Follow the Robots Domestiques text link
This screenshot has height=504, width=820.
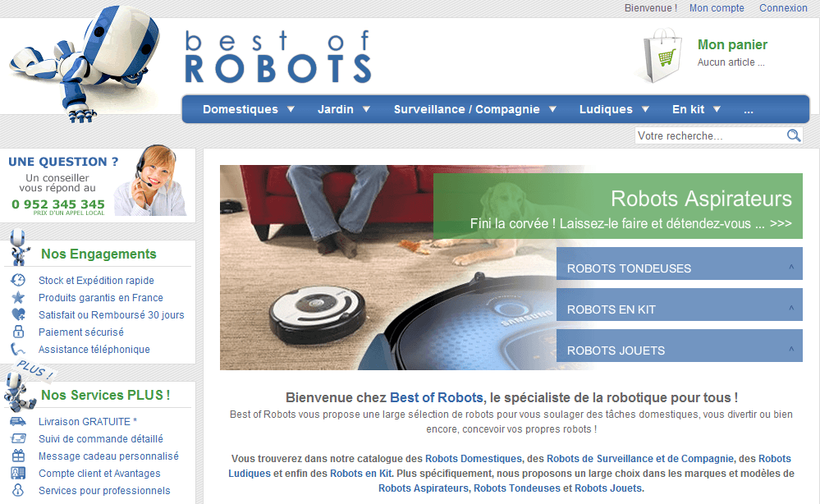(474, 459)
